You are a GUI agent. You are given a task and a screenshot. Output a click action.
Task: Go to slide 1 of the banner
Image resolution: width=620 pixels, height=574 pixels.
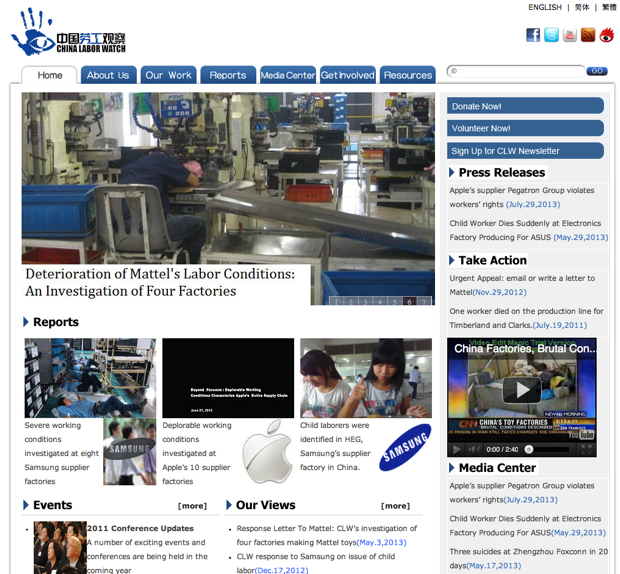336,302
